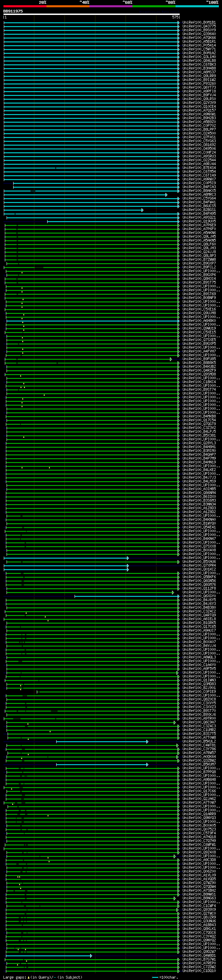Click hit label UniRef100_C6TBK3
This screenshot has height=980, width=222.
point(199,65)
